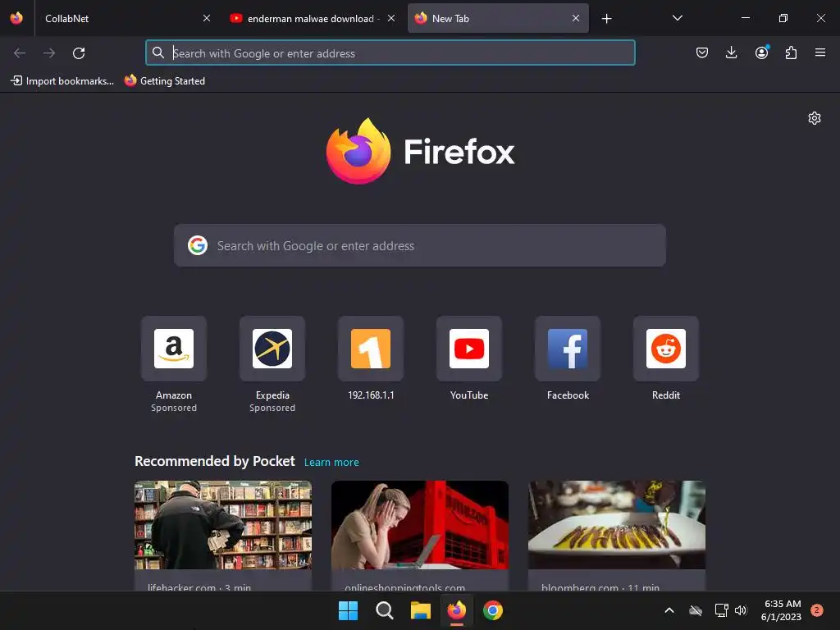840x630 pixels.
Task: Open the clock and date 6:35 AM
Action: (x=782, y=610)
